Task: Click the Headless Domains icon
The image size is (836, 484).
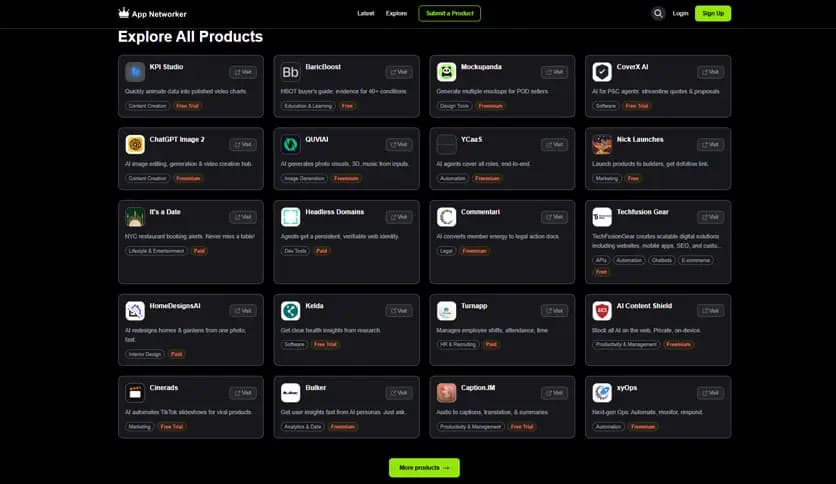Action: [x=291, y=216]
